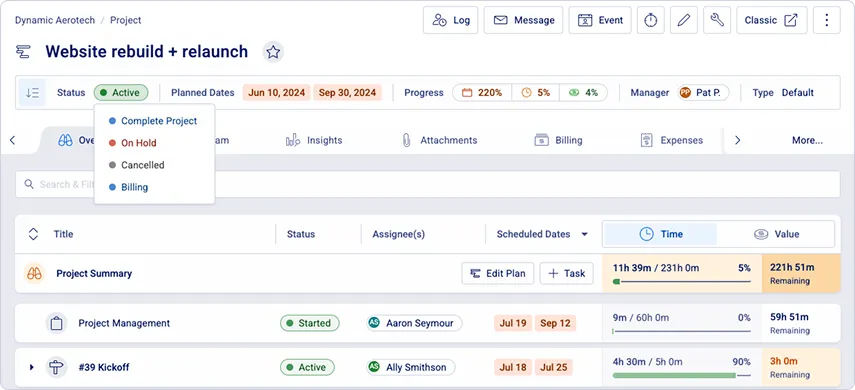The width and height of the screenshot is (855, 390).
Task: Toggle the sort lines icon left of Status
Action: (x=32, y=93)
